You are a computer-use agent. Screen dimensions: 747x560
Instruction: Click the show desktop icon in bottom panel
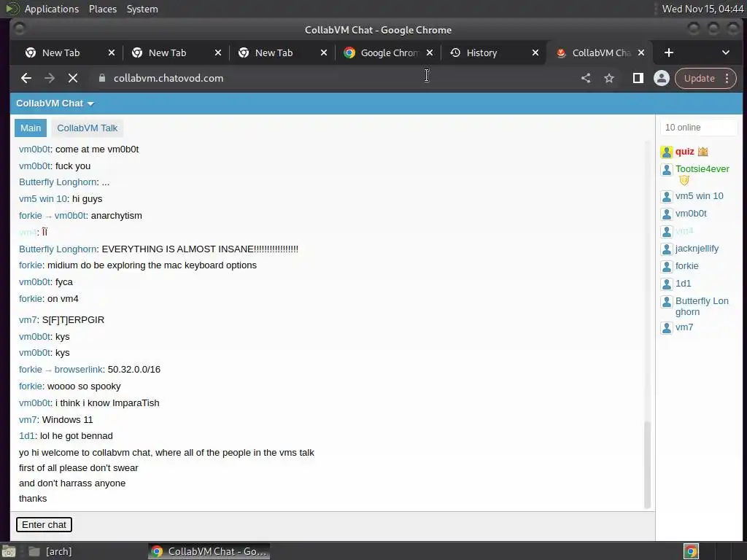pyautogui.click(x=9, y=551)
